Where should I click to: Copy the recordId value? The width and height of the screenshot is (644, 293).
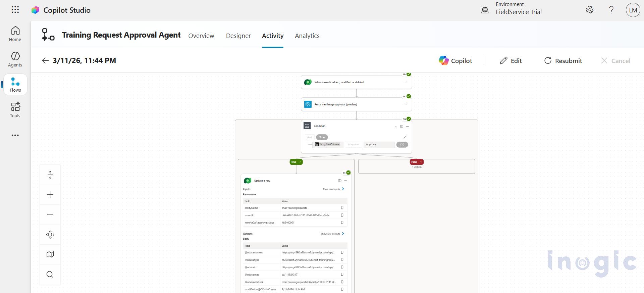click(x=342, y=215)
